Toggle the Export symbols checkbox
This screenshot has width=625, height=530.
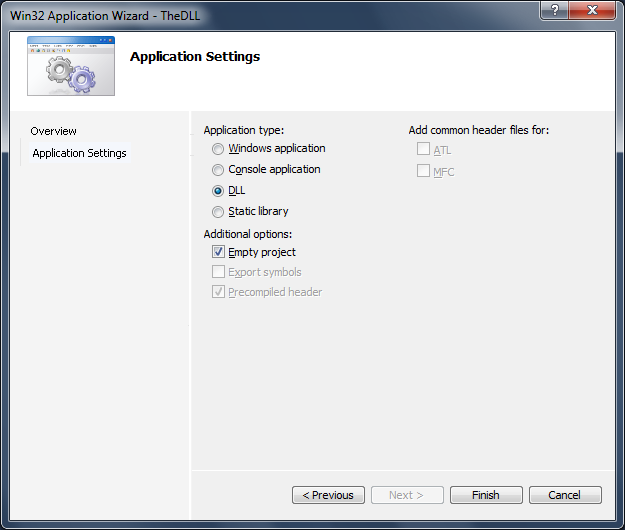218,272
